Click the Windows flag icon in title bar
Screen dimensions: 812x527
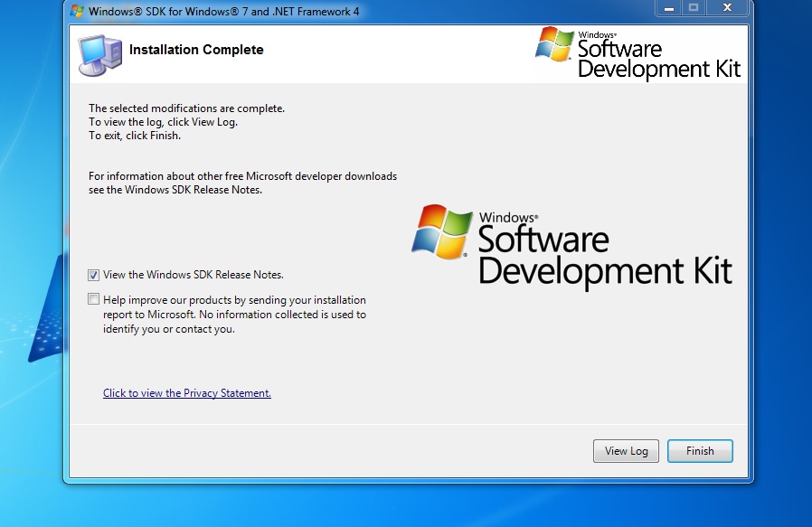click(x=77, y=11)
